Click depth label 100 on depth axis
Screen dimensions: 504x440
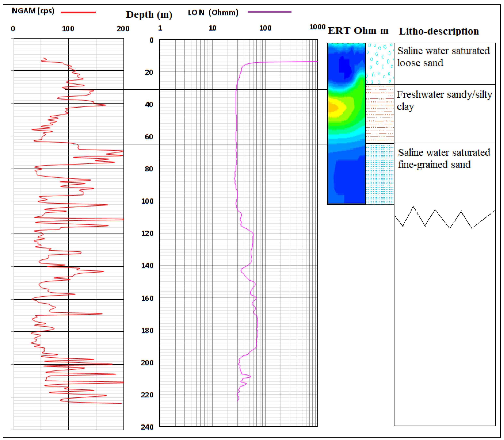click(147, 201)
